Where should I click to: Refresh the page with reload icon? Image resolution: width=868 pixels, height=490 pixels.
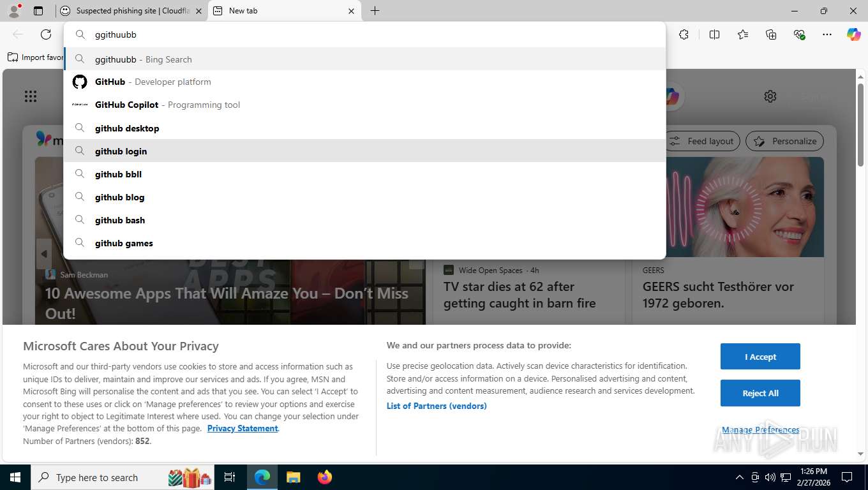tap(46, 34)
